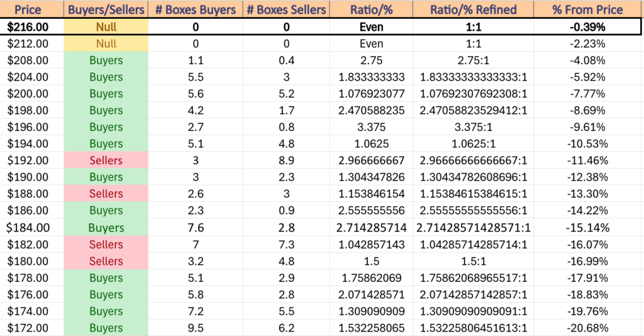The height and width of the screenshot is (336, 644).
Task: Select the Price column header
Action: [31, 9]
